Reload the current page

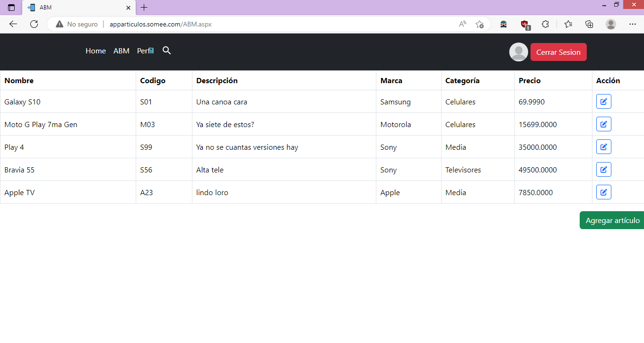pos(34,24)
